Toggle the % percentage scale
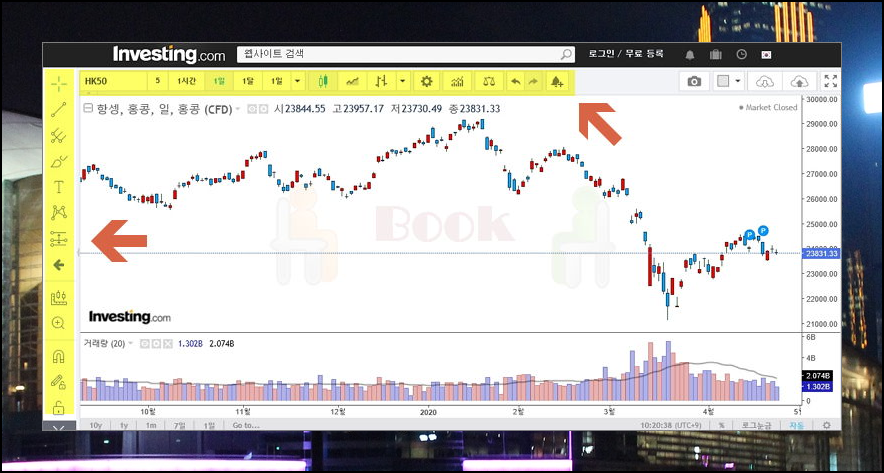Viewport: 884px width, 473px height. tap(721, 425)
